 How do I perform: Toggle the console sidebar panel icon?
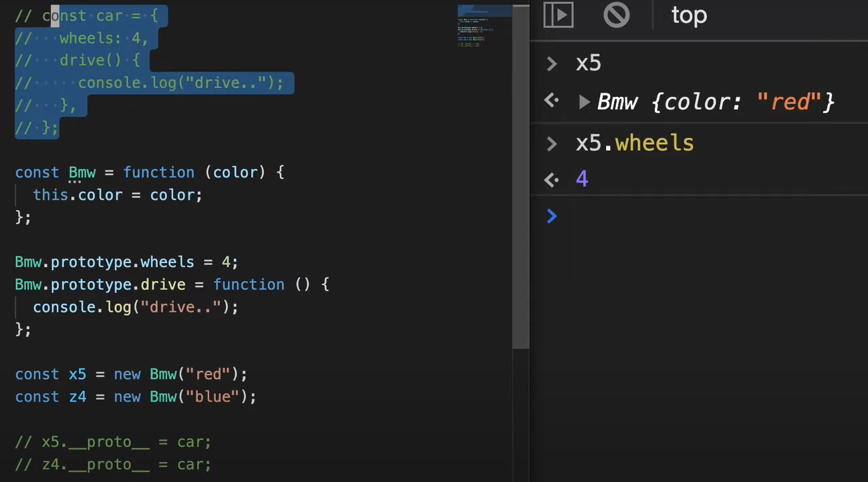point(558,15)
